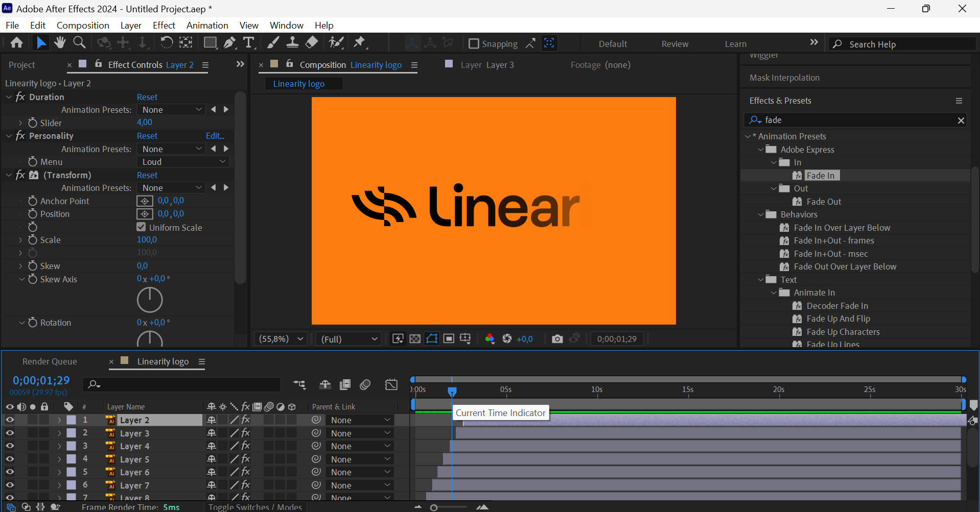Reset the Duration effect
The height and width of the screenshot is (512, 980).
pyautogui.click(x=147, y=97)
